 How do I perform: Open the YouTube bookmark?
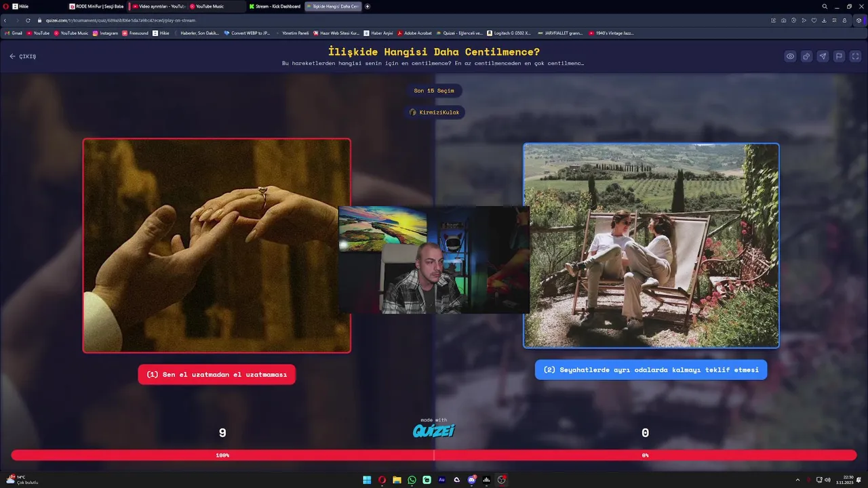(38, 33)
